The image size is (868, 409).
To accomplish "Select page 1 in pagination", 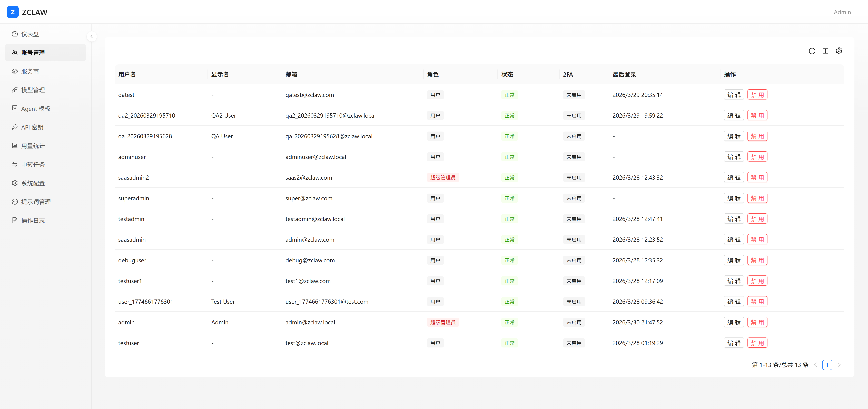I will (x=827, y=365).
